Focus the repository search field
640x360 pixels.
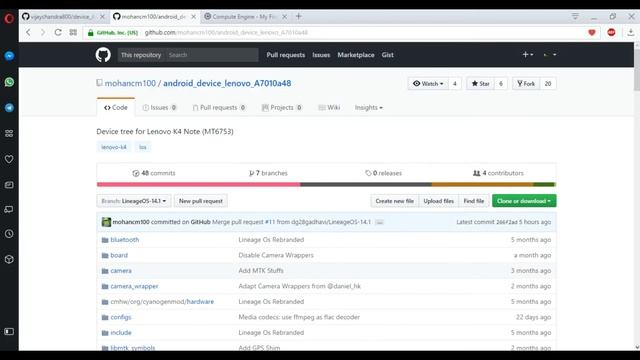(211, 55)
